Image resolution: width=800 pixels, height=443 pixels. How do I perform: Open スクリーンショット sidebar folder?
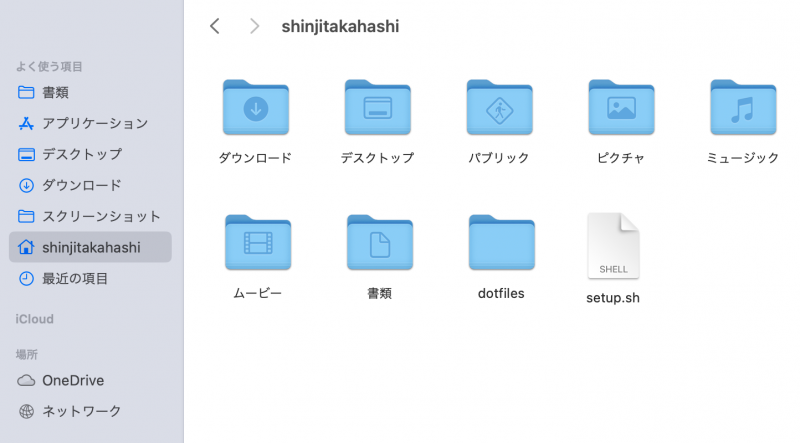click(x=100, y=216)
